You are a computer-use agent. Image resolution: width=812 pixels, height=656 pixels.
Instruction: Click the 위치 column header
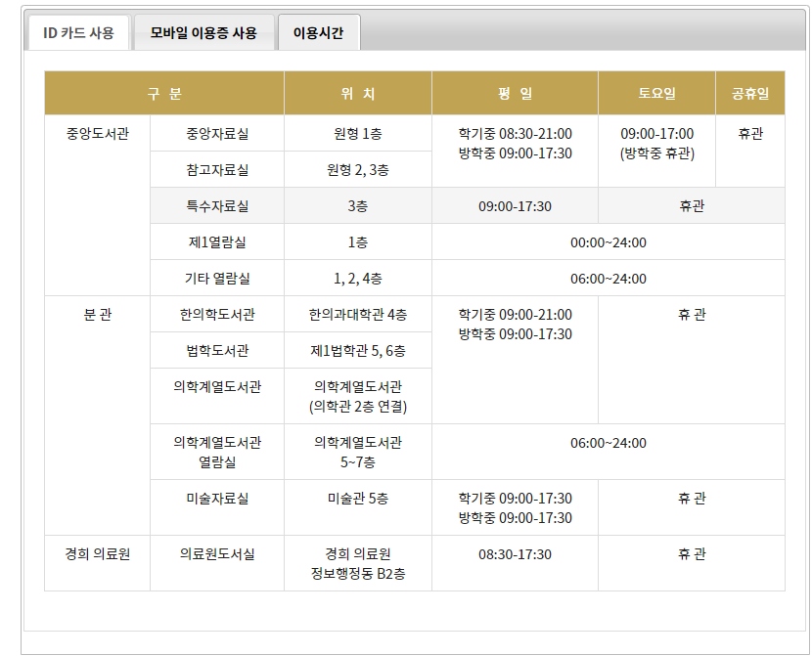(x=357, y=94)
